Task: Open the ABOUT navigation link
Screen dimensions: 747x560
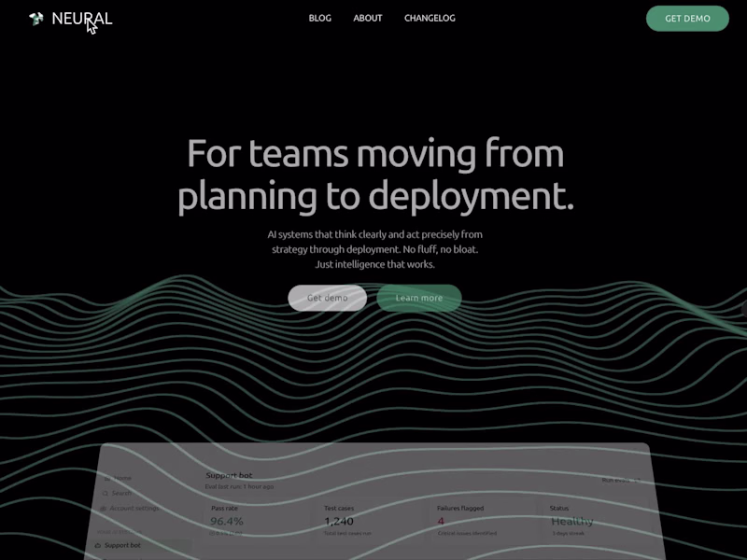Action: coord(367,18)
